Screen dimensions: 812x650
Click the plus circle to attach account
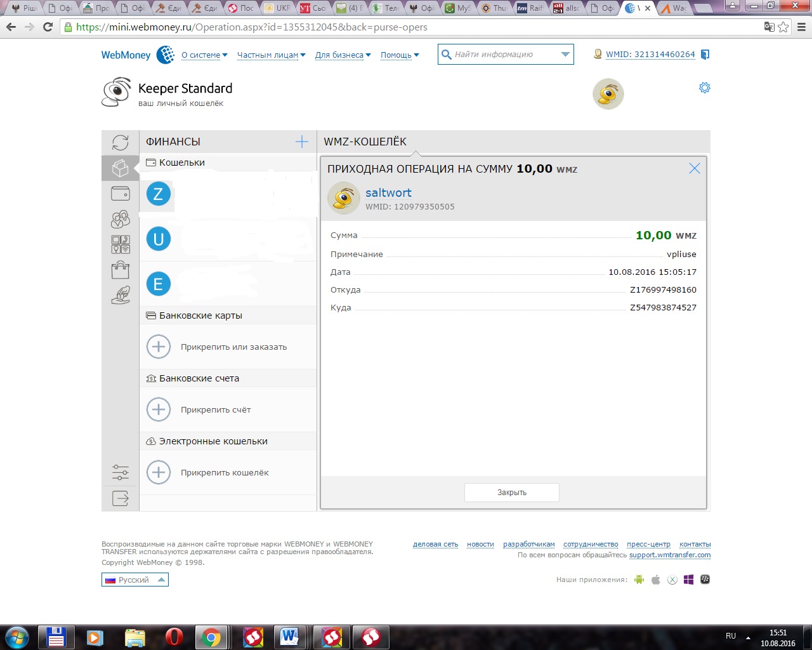point(159,409)
